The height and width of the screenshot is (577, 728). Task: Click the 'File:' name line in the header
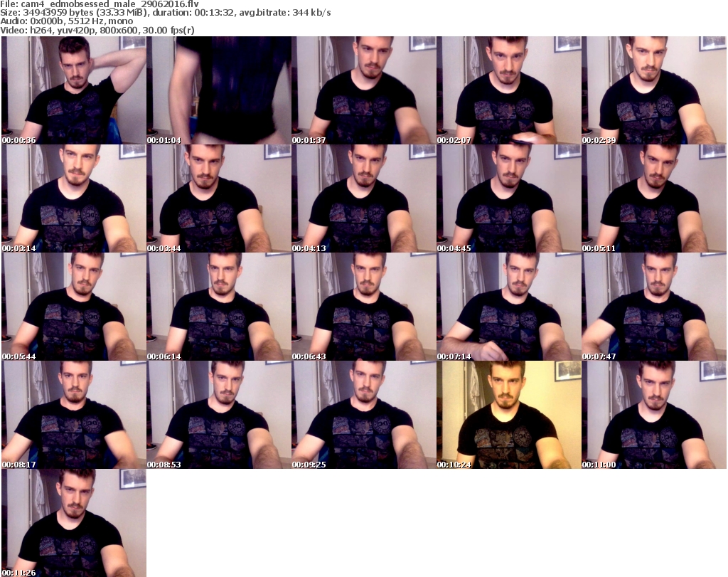click(100, 4)
